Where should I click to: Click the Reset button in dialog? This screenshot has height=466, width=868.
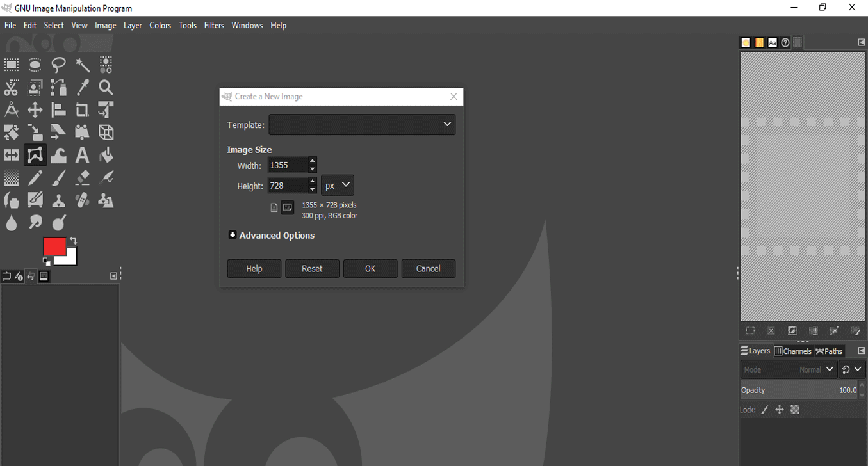coord(312,269)
